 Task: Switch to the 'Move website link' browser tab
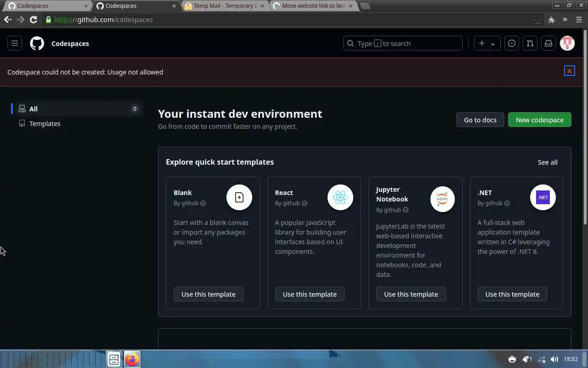(x=312, y=6)
